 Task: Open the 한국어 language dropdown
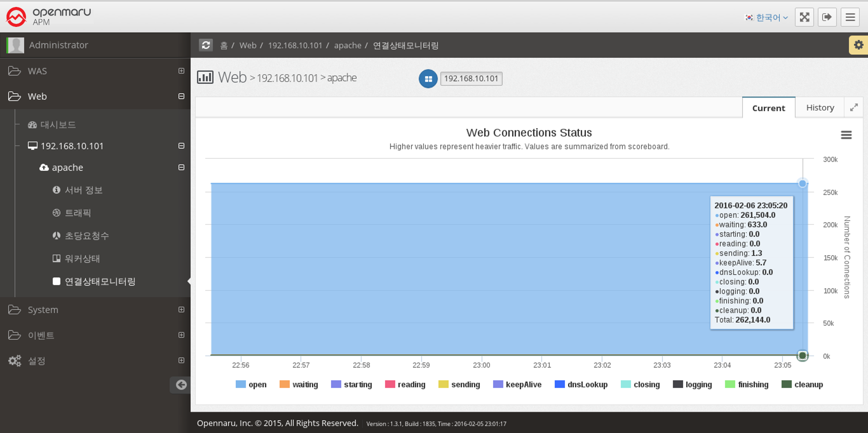point(767,17)
